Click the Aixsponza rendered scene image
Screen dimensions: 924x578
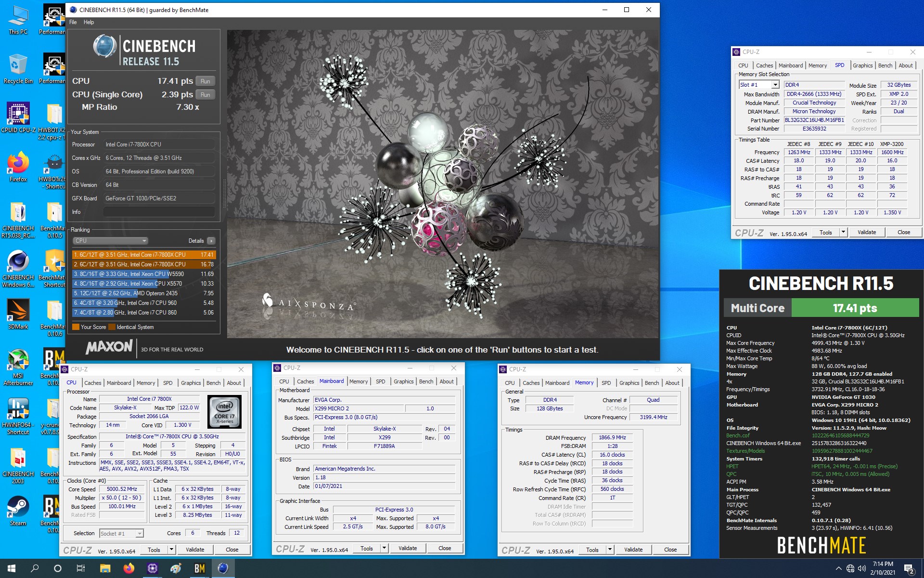443,184
